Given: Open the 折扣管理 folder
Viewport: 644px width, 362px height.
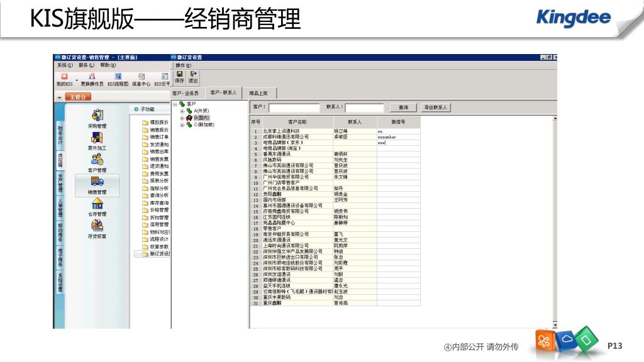Looking at the screenshot, I should [155, 217].
